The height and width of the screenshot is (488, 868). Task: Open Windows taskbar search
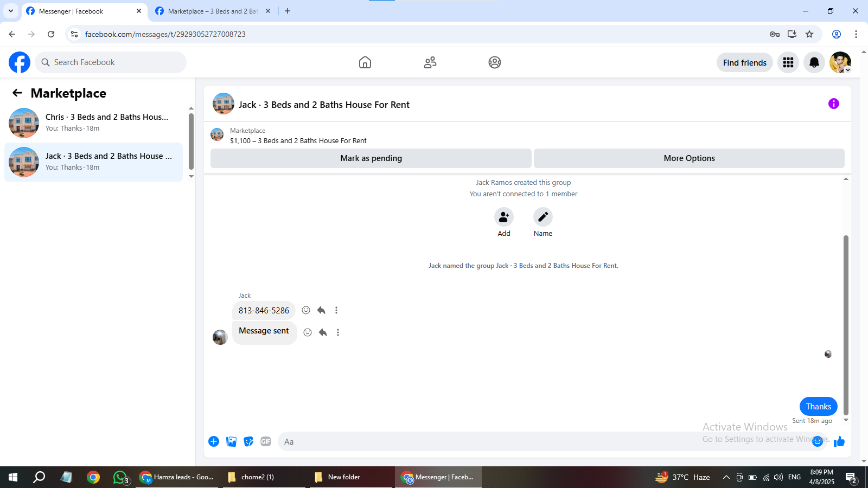pyautogui.click(x=39, y=477)
